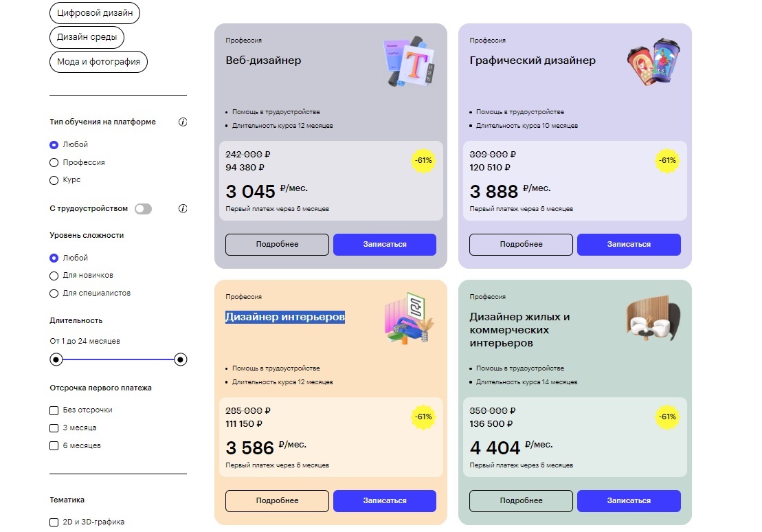
Task: Choose Для новичков difficulty level
Action: point(54,276)
